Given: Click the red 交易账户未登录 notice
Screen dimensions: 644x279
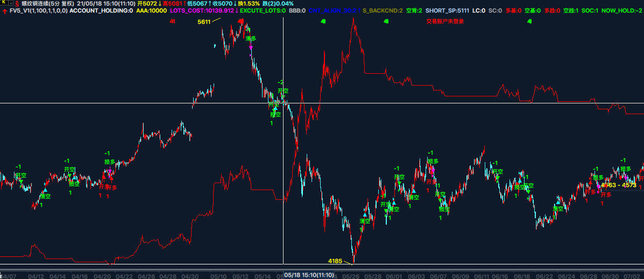Looking at the screenshot, I should click(445, 22).
